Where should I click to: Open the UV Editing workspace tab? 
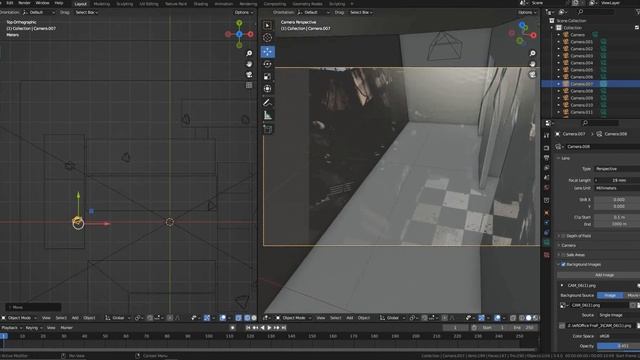(149, 4)
